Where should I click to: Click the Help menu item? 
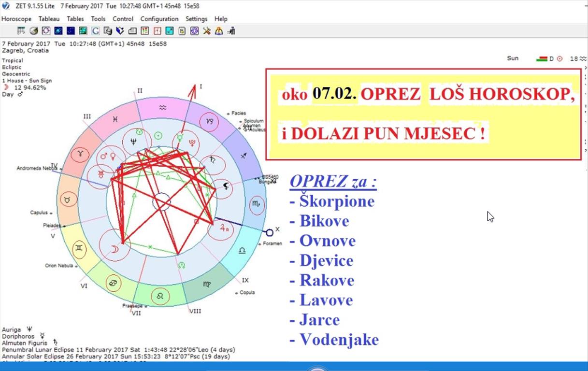coord(221,19)
